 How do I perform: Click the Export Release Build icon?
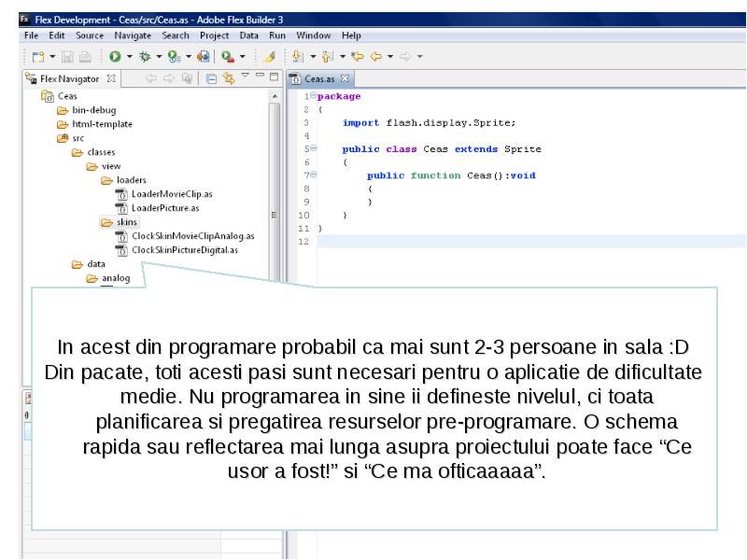pos(204,57)
